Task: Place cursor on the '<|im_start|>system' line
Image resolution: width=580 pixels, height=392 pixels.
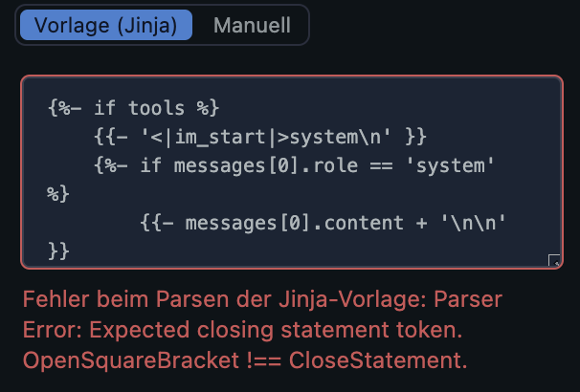Action: click(x=260, y=137)
